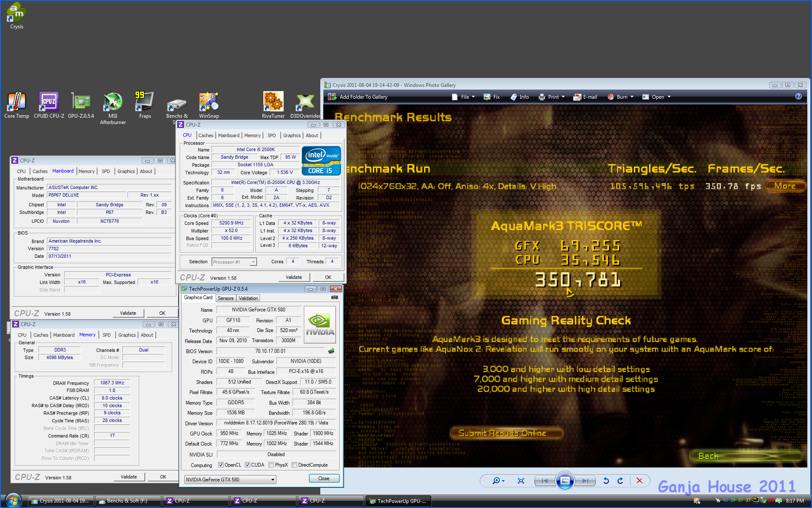Click the BIOS save icon in GPU-Z
This screenshot has width=812, height=508.
pyautogui.click(x=331, y=351)
